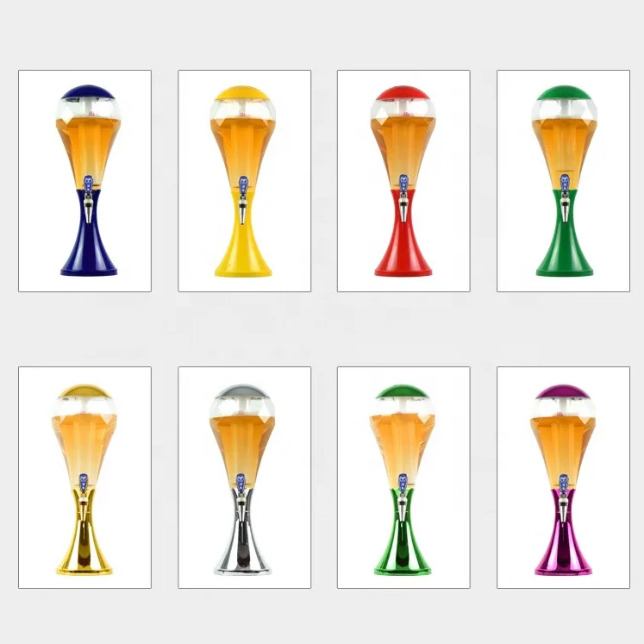
Task: Click the beer-filled container of matte green tower
Action: tap(563, 144)
